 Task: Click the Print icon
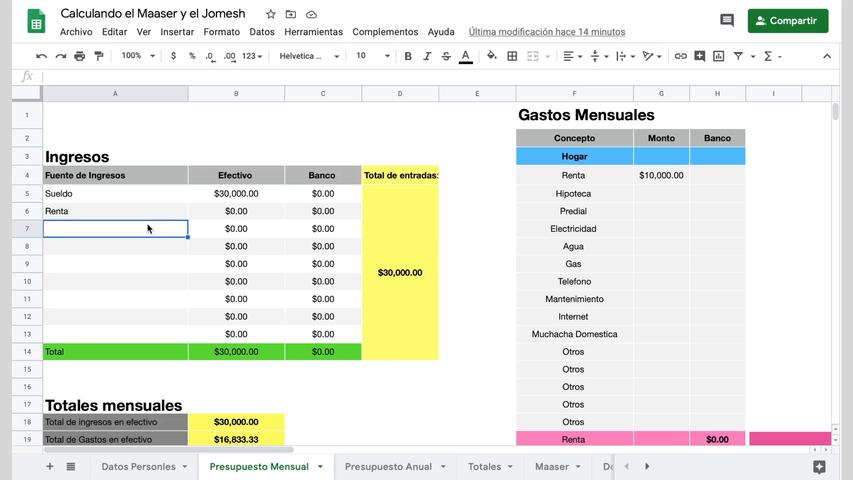click(x=79, y=56)
